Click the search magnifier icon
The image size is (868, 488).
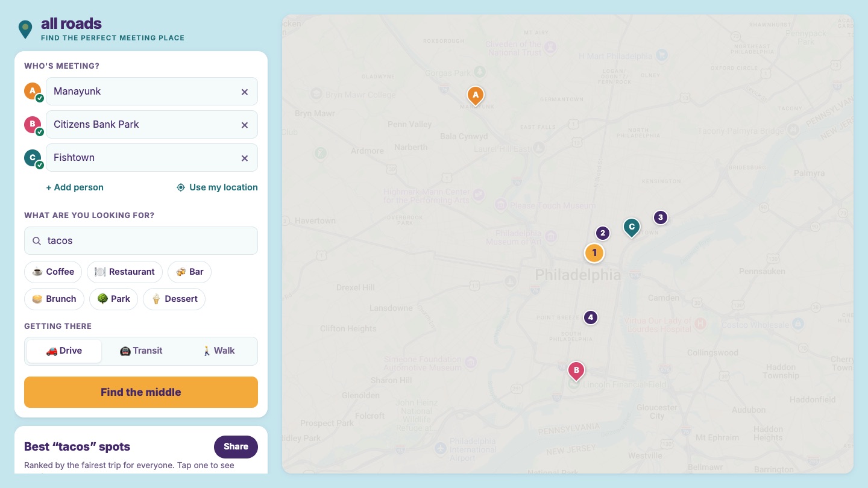(x=37, y=241)
